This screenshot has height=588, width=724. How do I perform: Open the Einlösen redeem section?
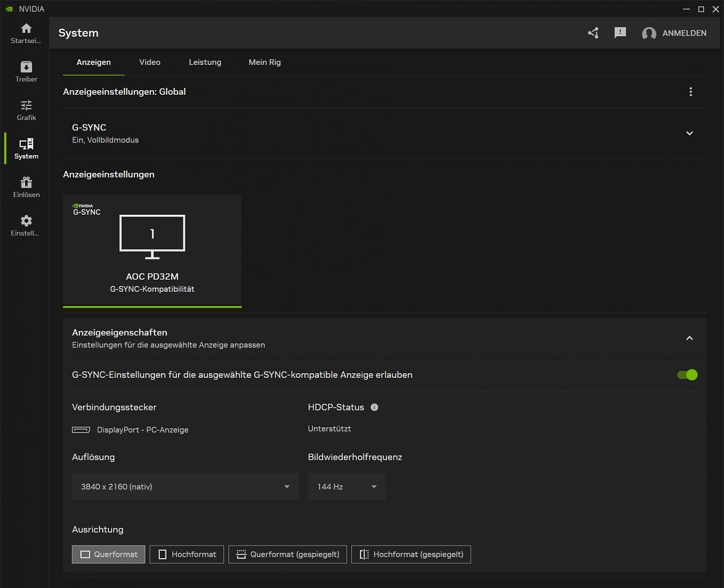(x=26, y=187)
